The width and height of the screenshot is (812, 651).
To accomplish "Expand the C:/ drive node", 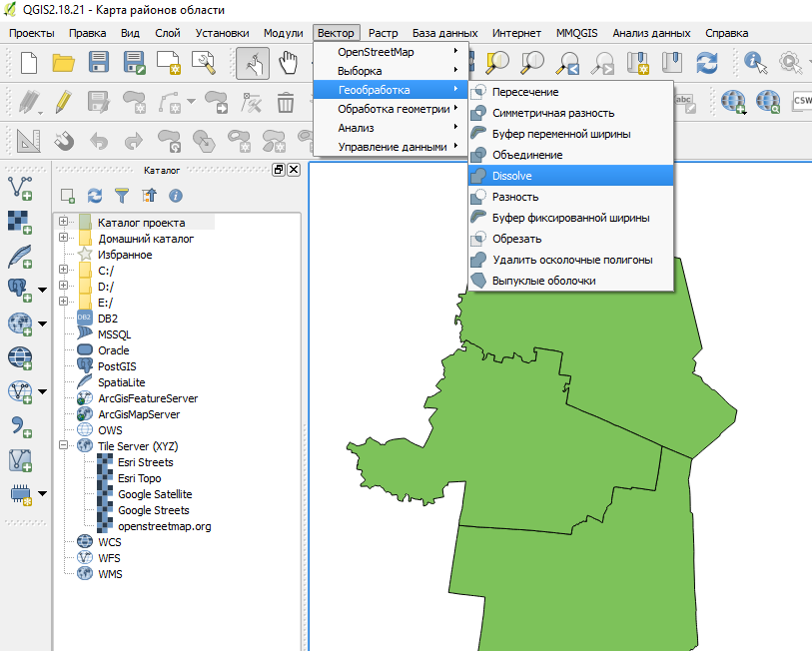I will point(64,271).
